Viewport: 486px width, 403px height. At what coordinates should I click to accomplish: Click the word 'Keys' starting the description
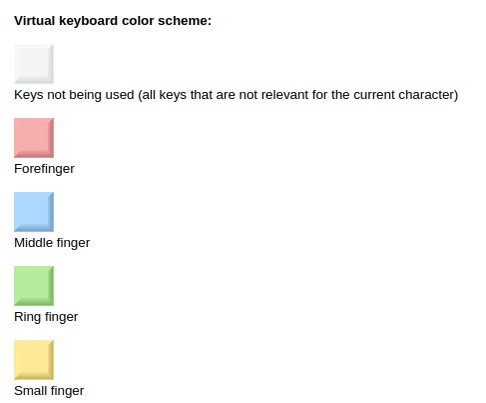(29, 95)
